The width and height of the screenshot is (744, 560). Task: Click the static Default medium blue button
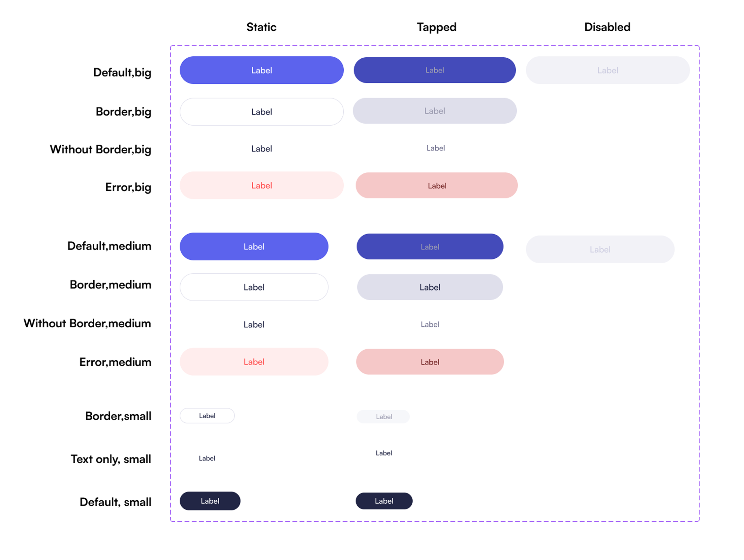coord(254,247)
